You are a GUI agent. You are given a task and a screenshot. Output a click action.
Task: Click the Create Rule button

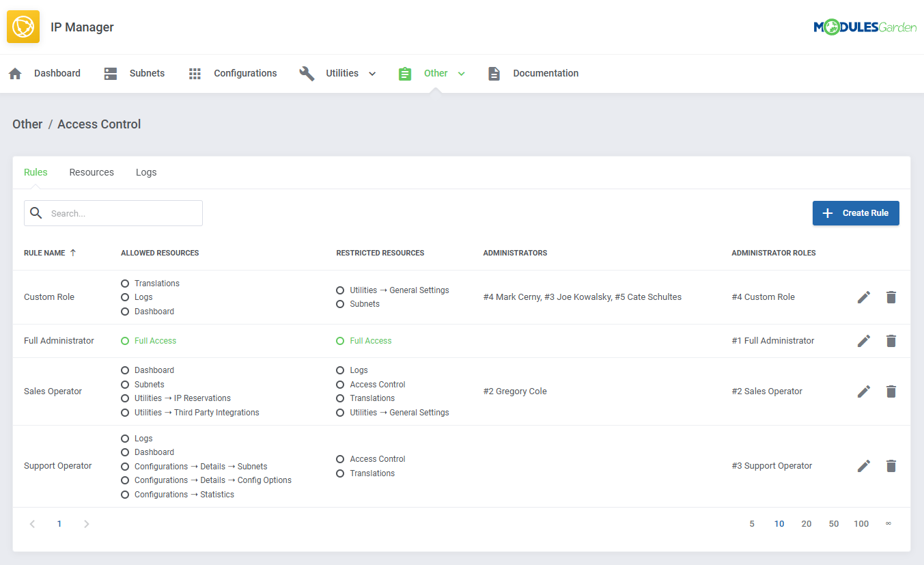pyautogui.click(x=856, y=212)
